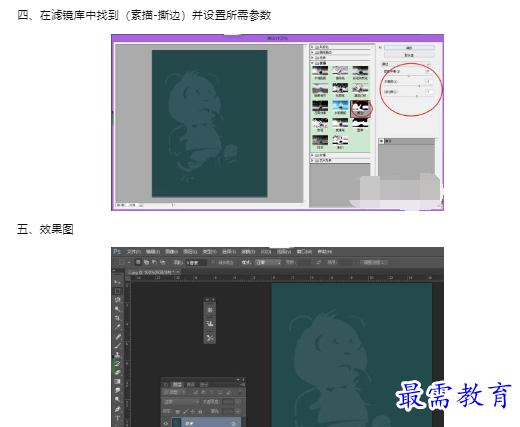Open the Window (窗口) menu
520x427 pixels.
point(304,252)
